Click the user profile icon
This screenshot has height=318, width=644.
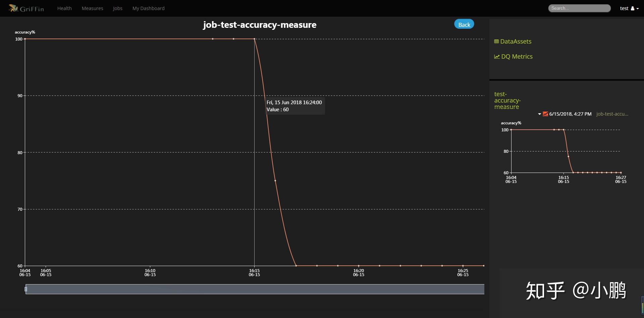click(633, 8)
